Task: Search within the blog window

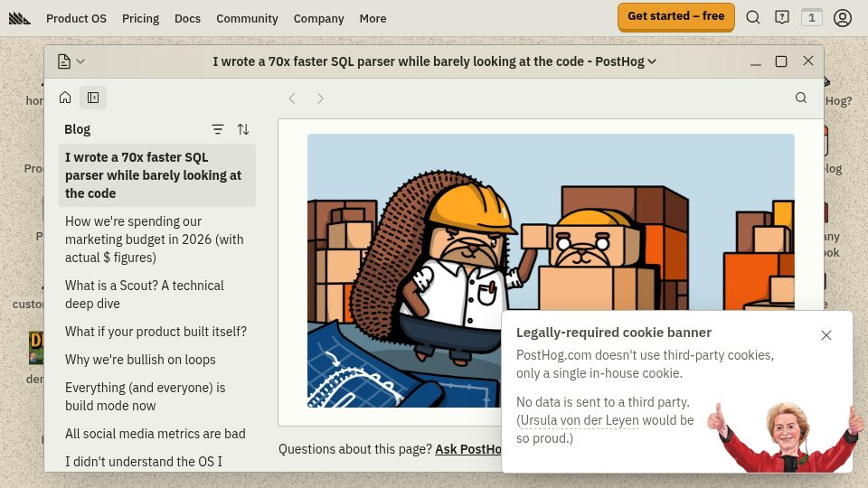Action: (801, 98)
